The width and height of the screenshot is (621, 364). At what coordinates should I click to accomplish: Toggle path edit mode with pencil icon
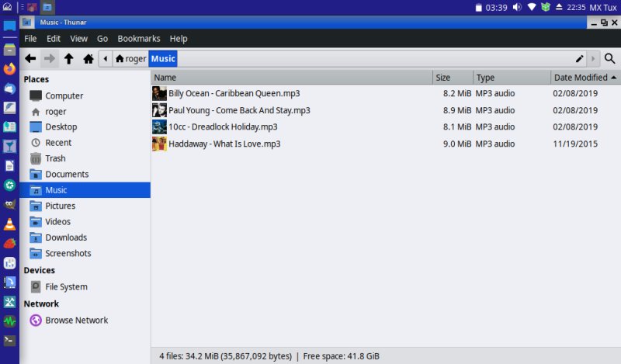coord(579,59)
